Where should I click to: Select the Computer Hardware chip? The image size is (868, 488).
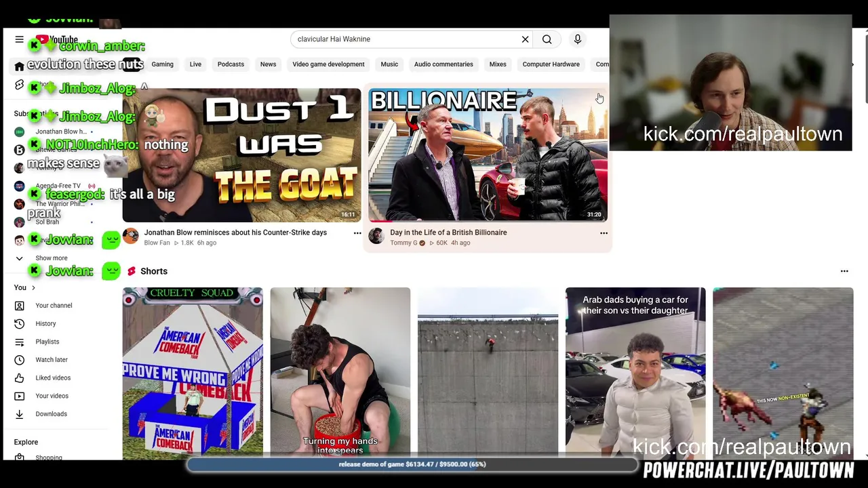pyautogui.click(x=551, y=64)
